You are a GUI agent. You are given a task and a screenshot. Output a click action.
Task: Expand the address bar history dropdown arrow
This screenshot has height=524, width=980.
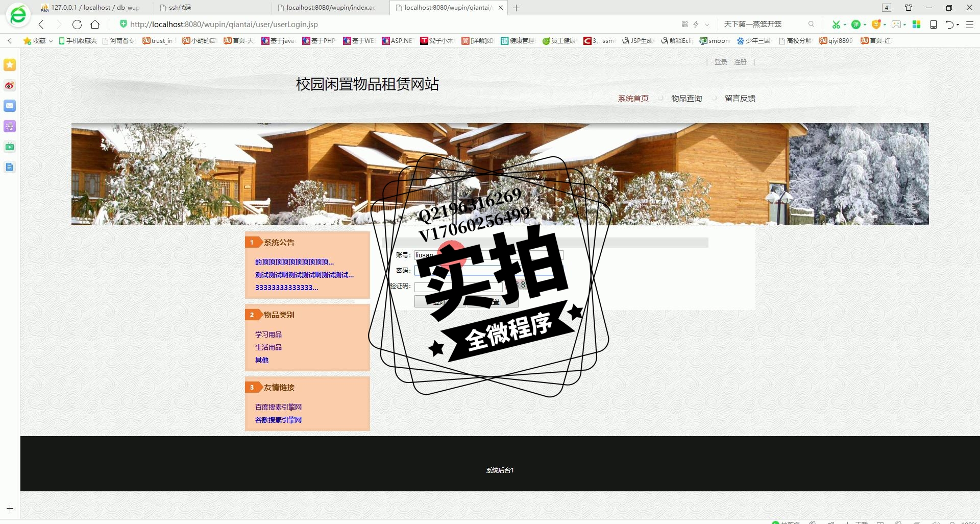point(707,25)
